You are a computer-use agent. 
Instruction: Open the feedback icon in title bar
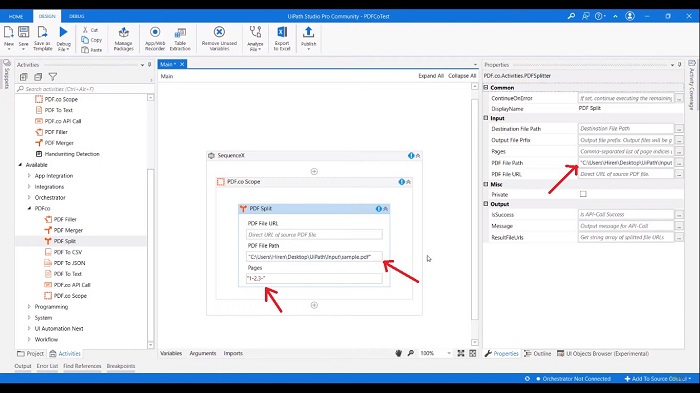pos(586,16)
